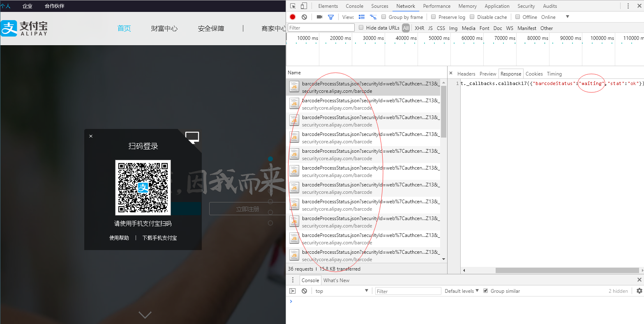The image size is (644, 324).
Task: Activate the inspect element picker icon
Action: [293, 6]
